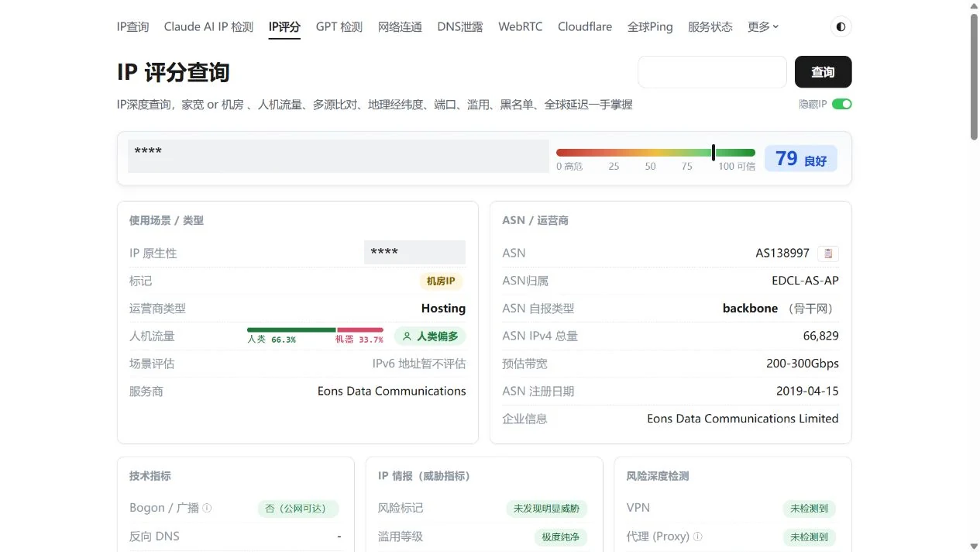Click the 2019-04-15 registration date
Viewport: 980px width, 552px height.
click(807, 392)
